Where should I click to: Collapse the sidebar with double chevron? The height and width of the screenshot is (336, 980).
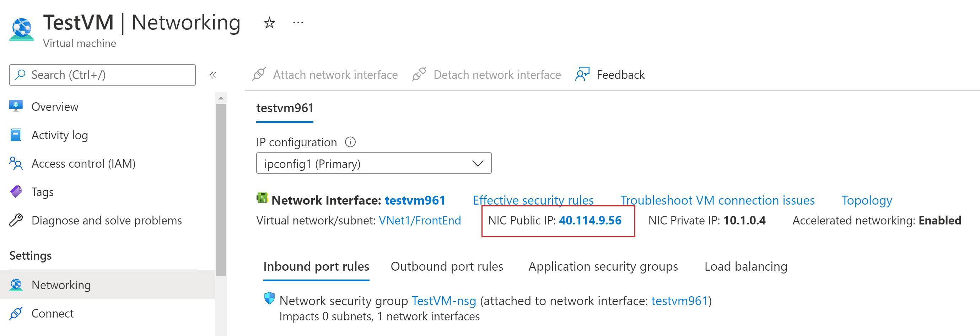tap(212, 75)
